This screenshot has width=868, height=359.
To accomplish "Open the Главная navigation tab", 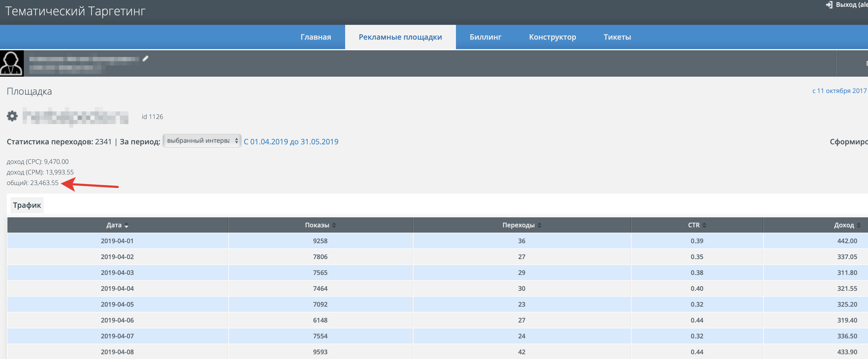I will [x=316, y=37].
